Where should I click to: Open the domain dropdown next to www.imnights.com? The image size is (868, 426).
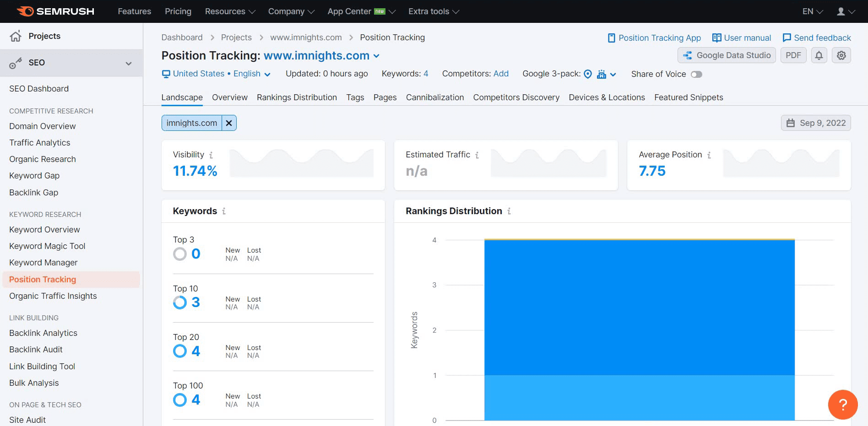(376, 56)
